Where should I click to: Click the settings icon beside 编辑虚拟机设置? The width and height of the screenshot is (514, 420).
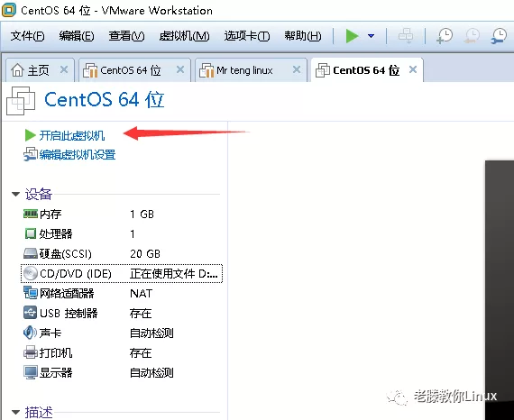(31, 154)
